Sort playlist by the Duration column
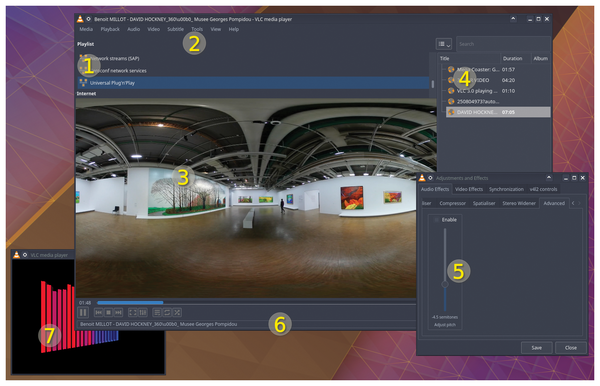 click(515, 59)
